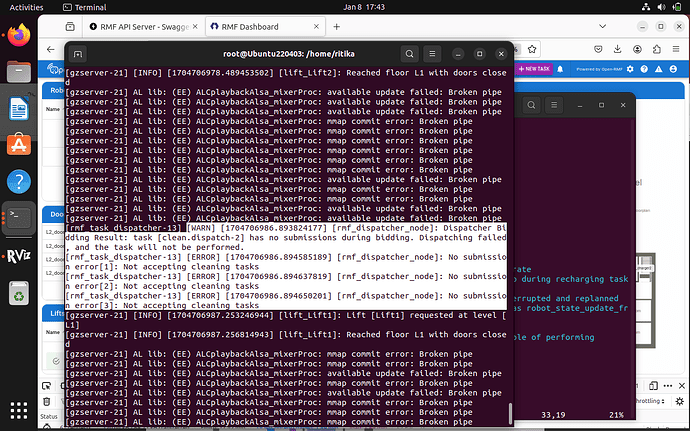690x431 pixels.
Task: Open Firefox extensions puzzle icon
Action: tap(657, 49)
